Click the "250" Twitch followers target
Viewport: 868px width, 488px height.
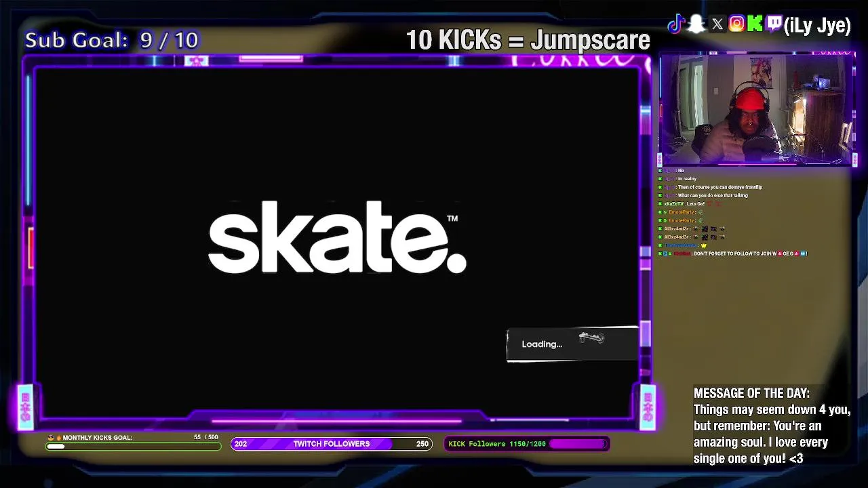[x=422, y=444]
